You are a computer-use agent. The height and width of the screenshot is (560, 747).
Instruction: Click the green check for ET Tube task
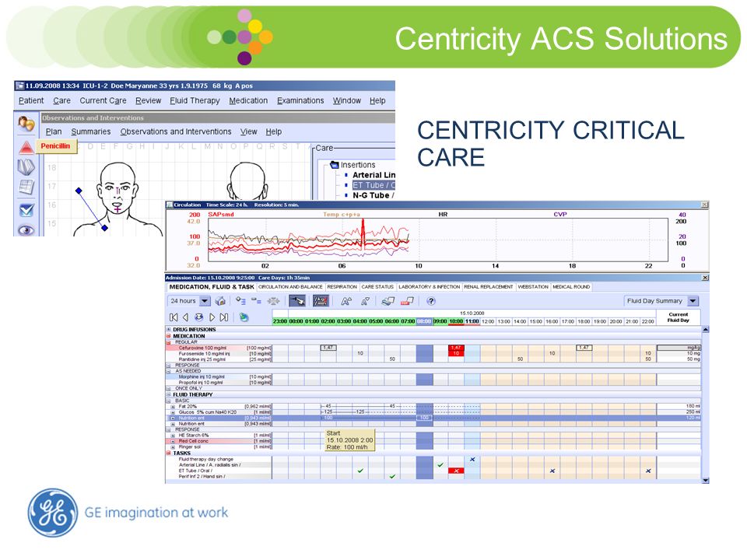(x=360, y=471)
